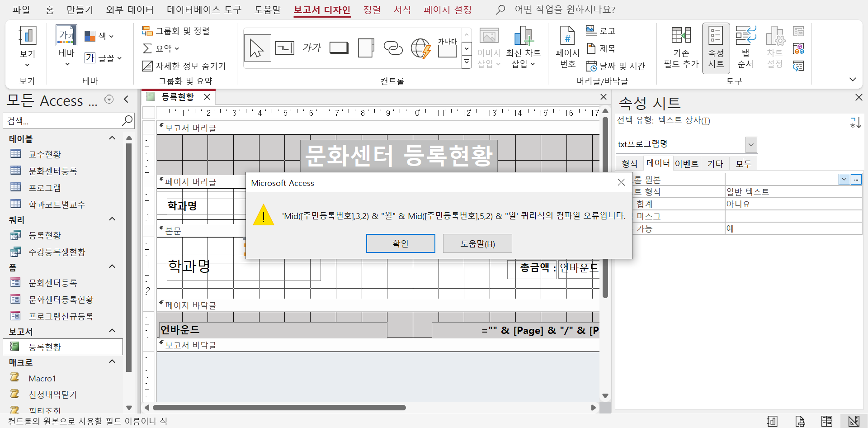Open the txt프로그램명 object selector dropdown
Image resolution: width=868 pixels, height=428 pixels.
[751, 145]
